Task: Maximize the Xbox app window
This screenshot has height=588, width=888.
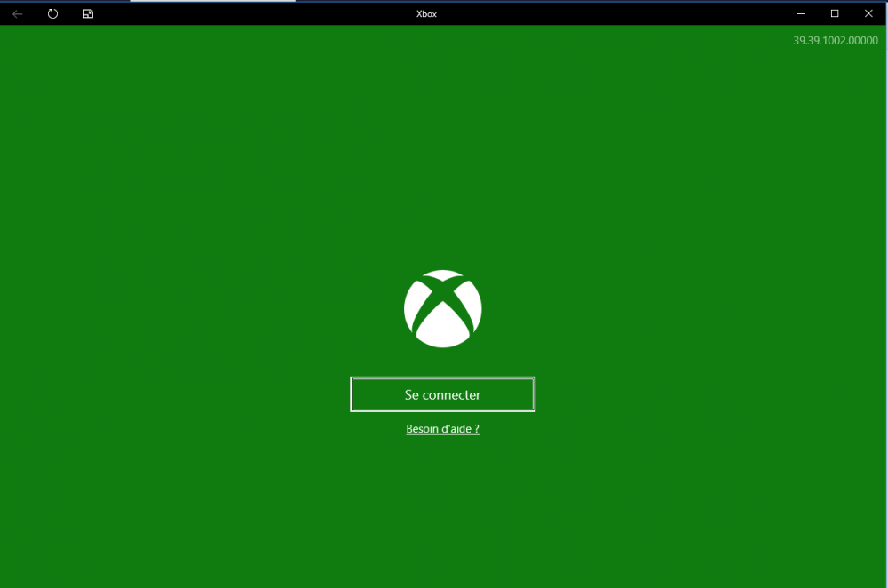Action: point(835,13)
